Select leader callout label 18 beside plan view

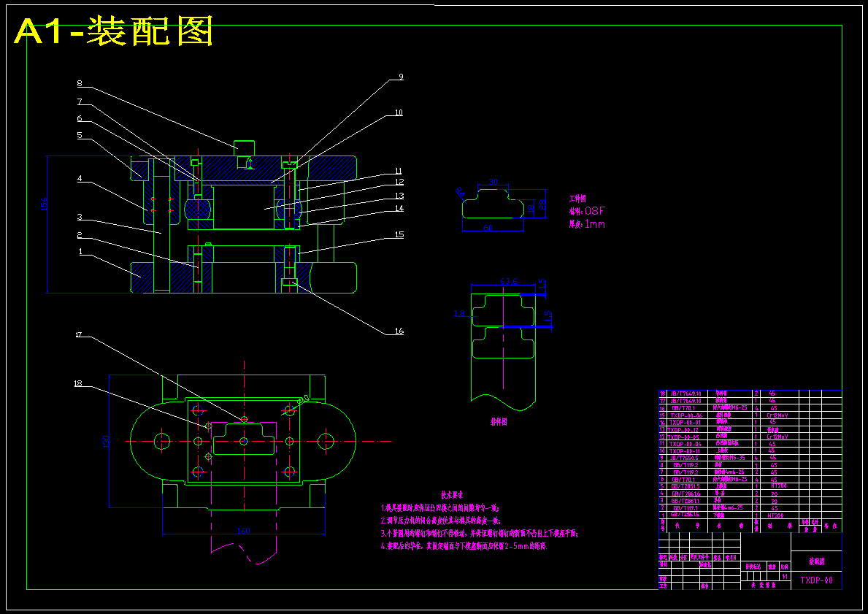tap(78, 383)
